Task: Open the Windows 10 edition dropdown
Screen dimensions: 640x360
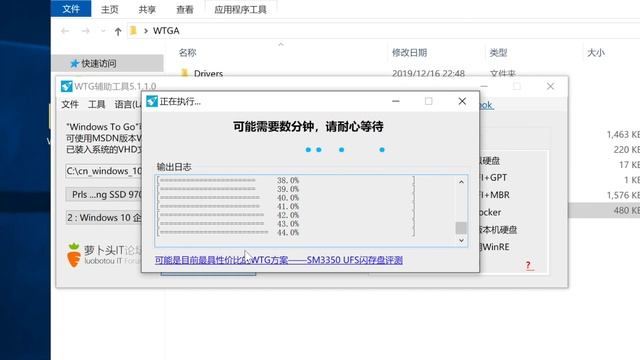Action: pos(104,218)
